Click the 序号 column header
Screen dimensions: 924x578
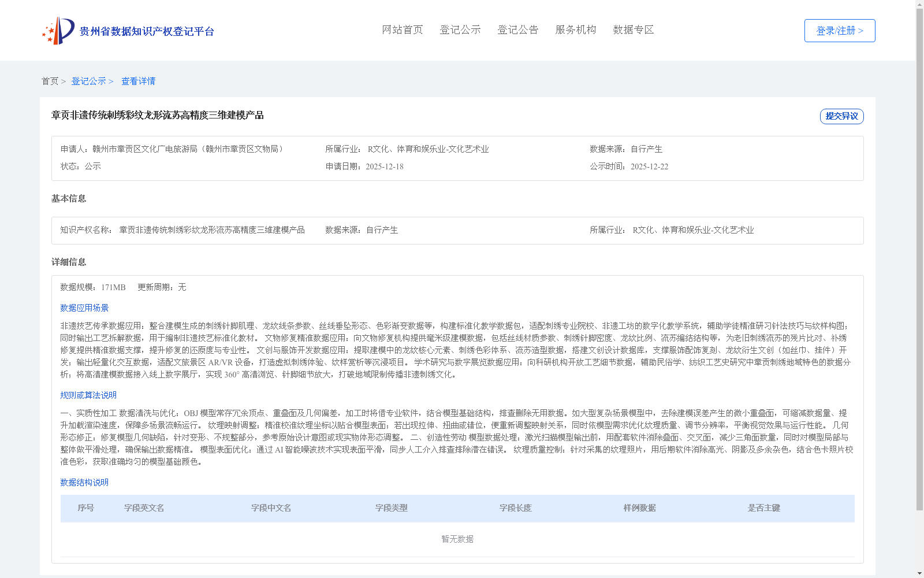tap(86, 508)
